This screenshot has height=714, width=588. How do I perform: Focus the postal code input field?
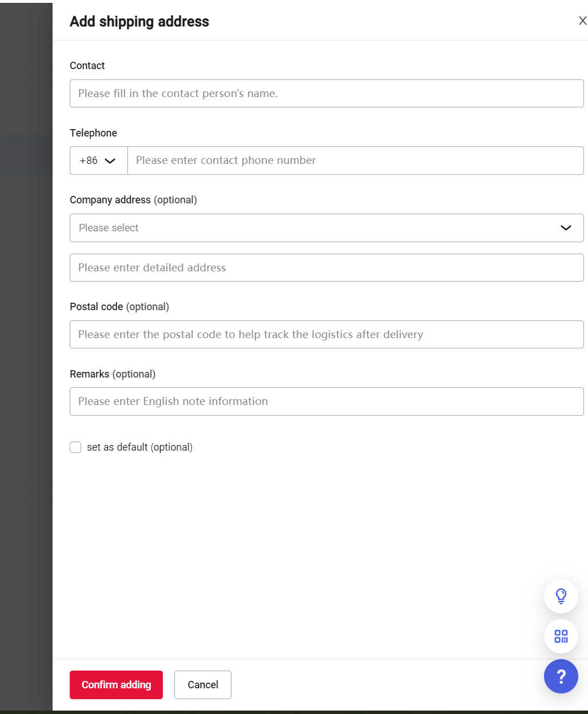click(326, 334)
